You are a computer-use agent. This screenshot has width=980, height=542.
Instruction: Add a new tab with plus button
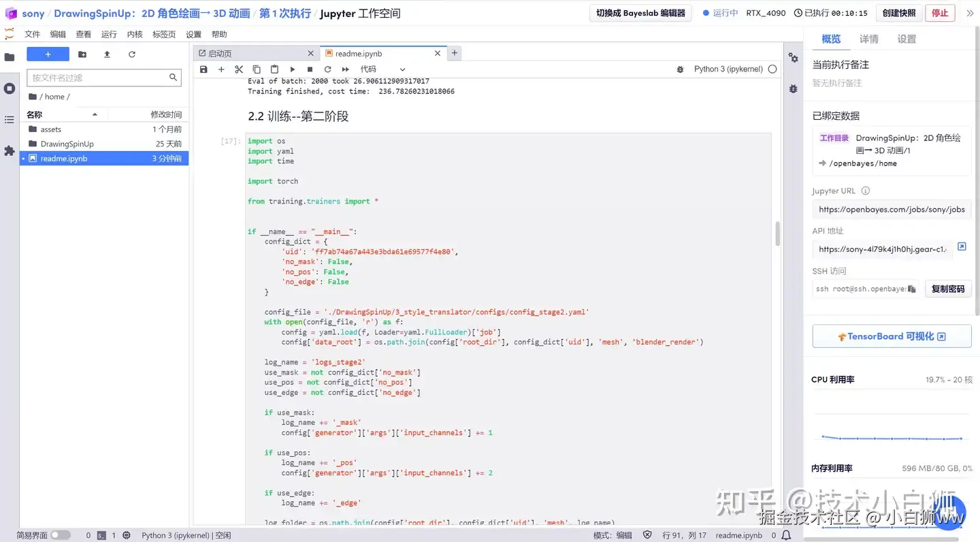coord(455,52)
